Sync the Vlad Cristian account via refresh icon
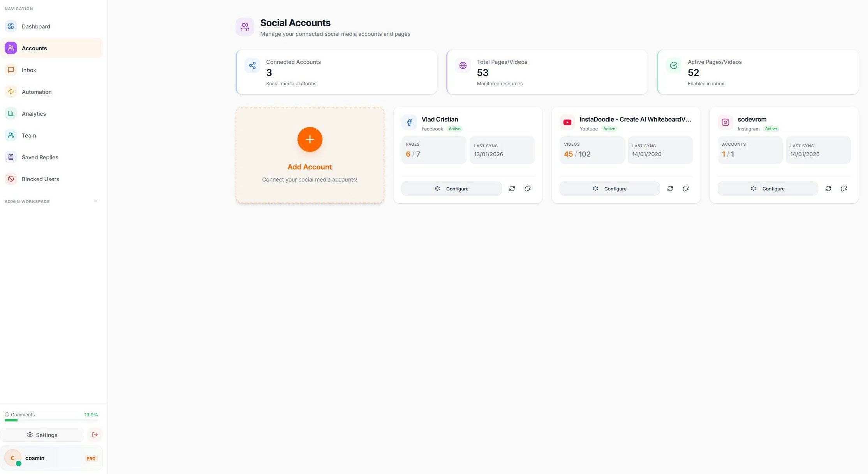Image resolution: width=868 pixels, height=474 pixels. (512, 189)
